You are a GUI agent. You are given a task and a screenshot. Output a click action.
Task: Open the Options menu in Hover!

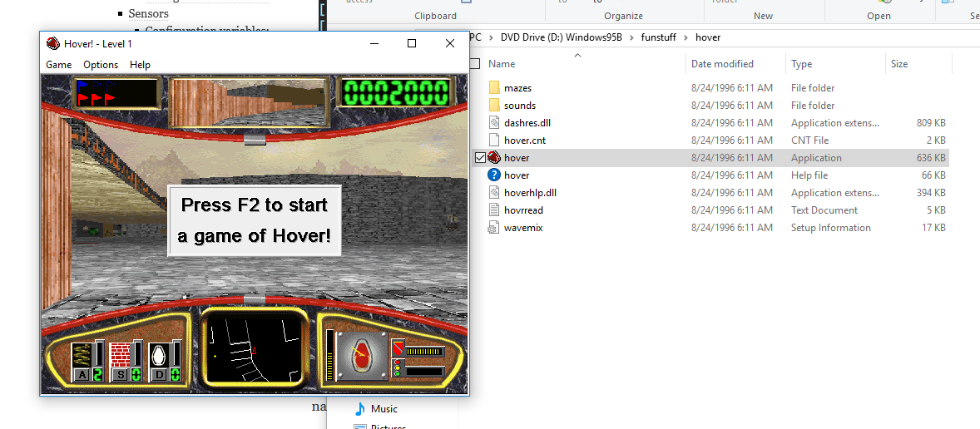pos(101,64)
